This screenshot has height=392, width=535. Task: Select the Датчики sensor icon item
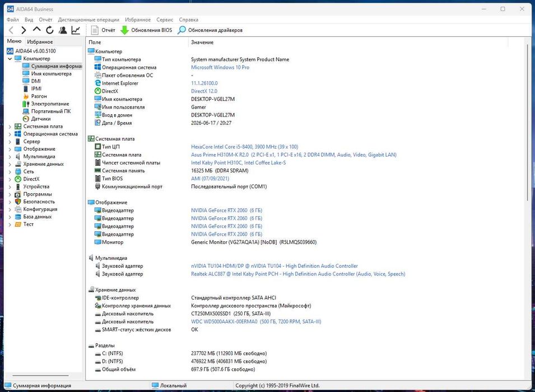tap(26, 119)
